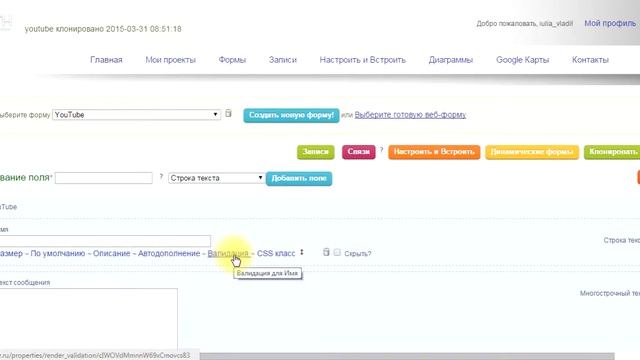
Task: Open the Записи menu item in navigation
Action: (x=282, y=60)
